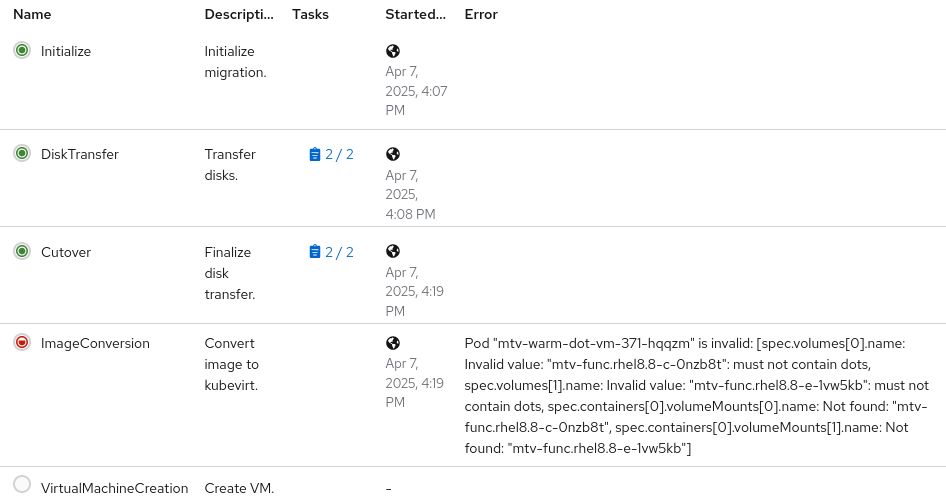
Task: Click the Name column header
Action: 32,15
